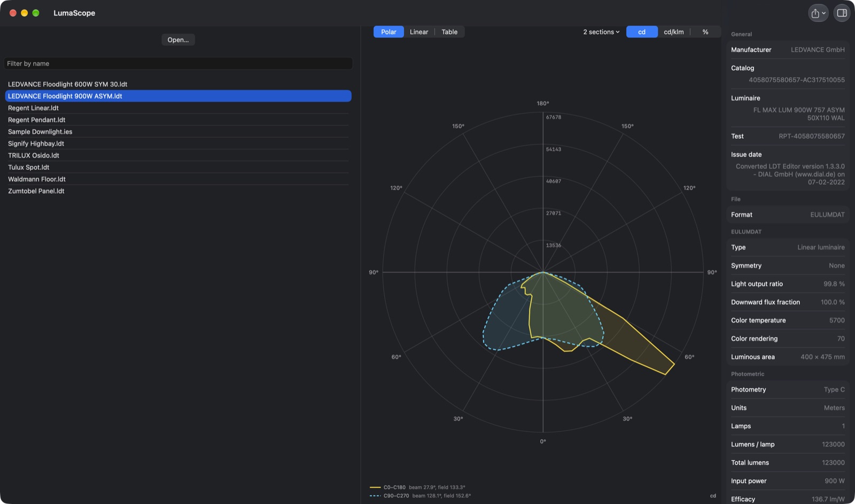This screenshot has height=504, width=855.
Task: Click the Manufacturer value LEDVANCE GmbH
Action: click(818, 50)
